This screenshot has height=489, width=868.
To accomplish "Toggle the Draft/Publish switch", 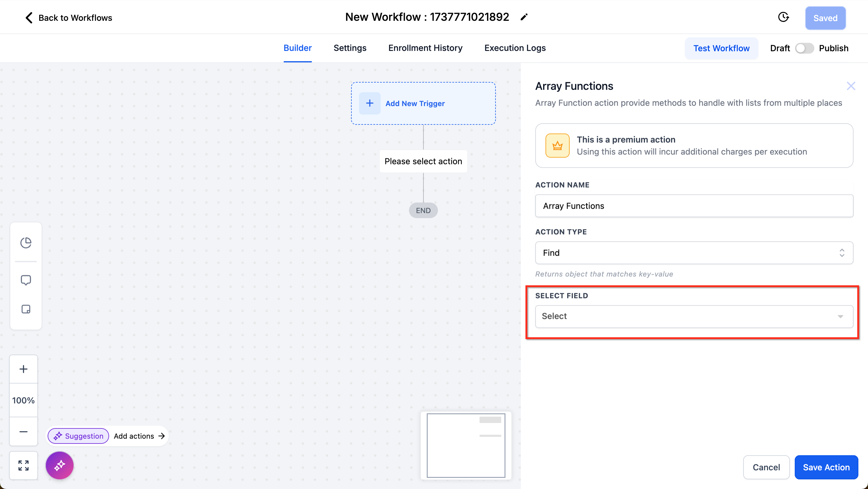I will 804,48.
